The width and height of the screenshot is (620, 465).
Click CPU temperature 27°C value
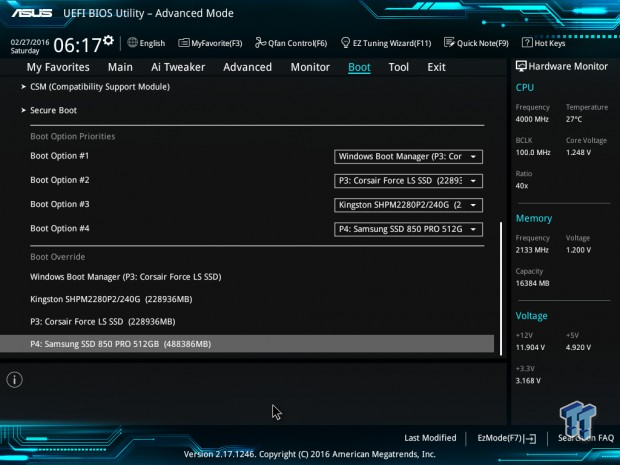(x=574, y=119)
